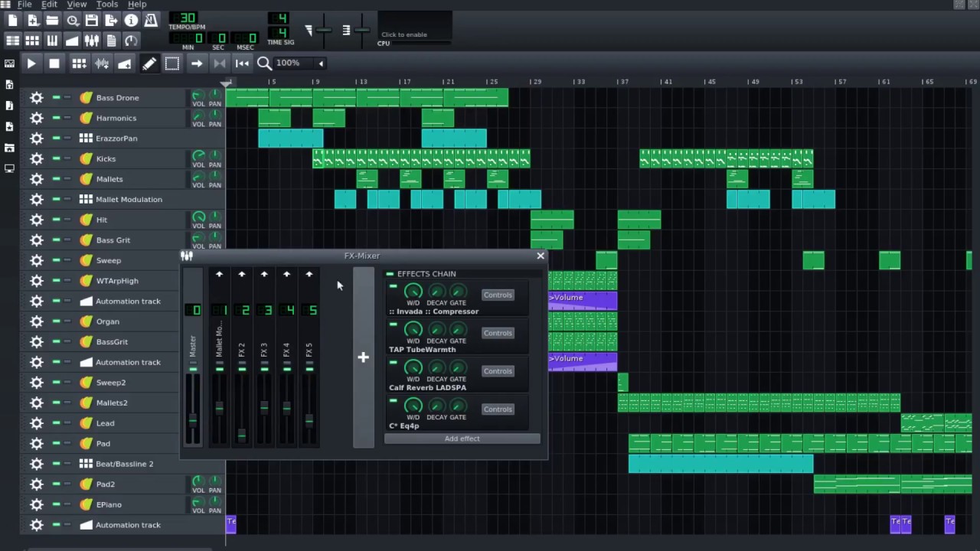The image size is (980, 551).
Task: Open recently opened projects dropdown
Action: pyautogui.click(x=72, y=21)
